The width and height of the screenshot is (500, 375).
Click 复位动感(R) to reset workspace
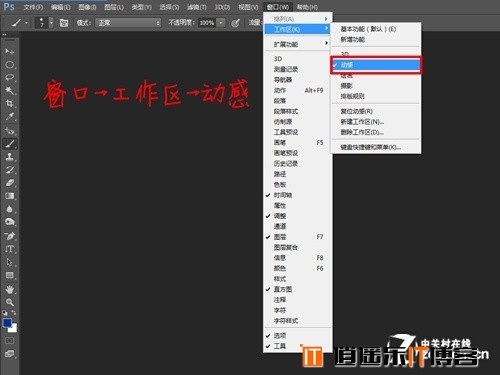376,111
